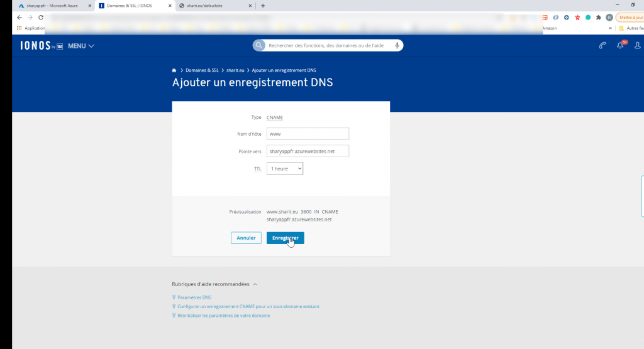Viewport: 644px width, 349px height.
Task: Open the Amazon bookmark
Action: click(550, 28)
